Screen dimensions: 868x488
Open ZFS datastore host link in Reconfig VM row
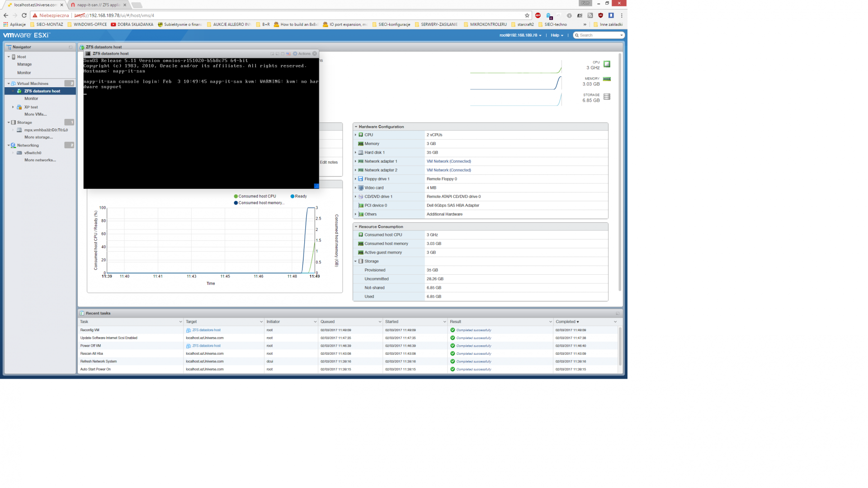207,330
